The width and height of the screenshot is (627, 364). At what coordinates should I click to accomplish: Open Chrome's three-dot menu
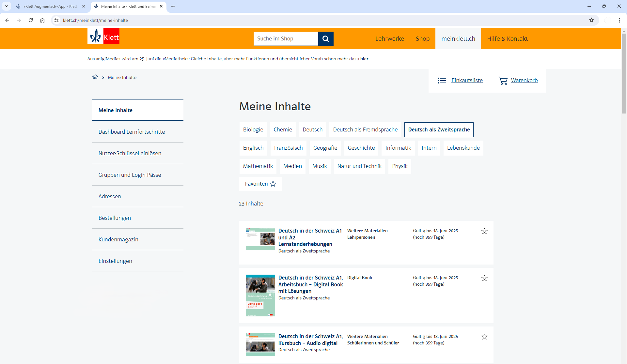[619, 20]
